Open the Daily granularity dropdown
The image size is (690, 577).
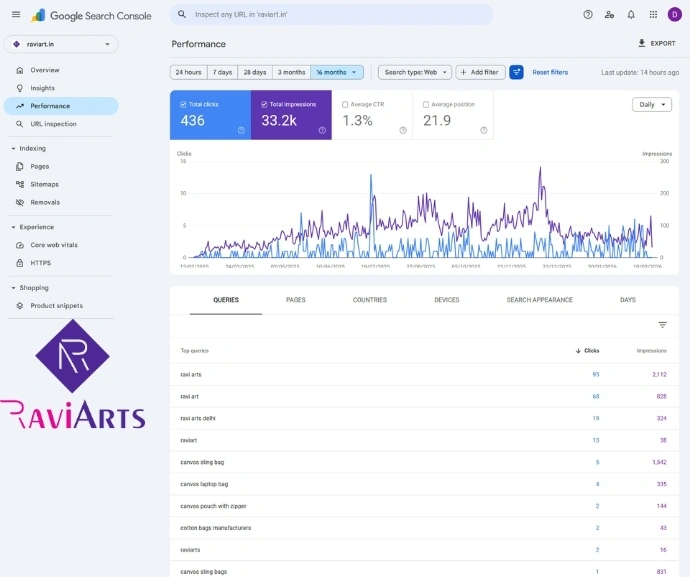point(652,104)
